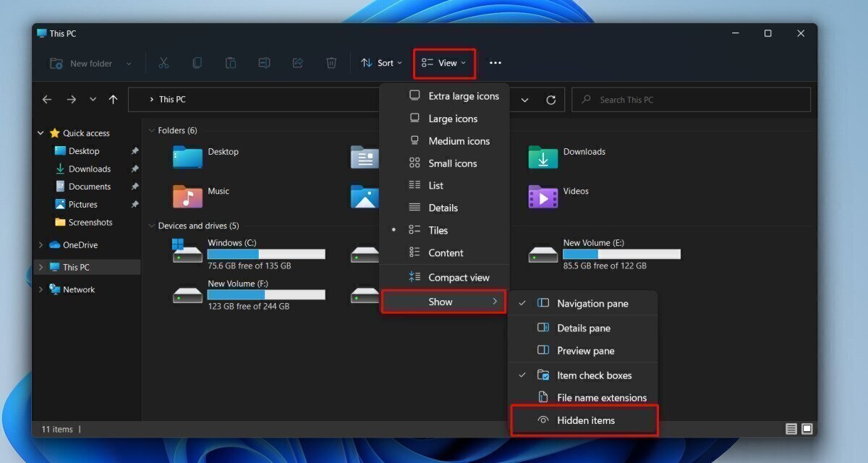Expand the Network item in the sidebar
This screenshot has height=463, width=868.
click(41, 289)
